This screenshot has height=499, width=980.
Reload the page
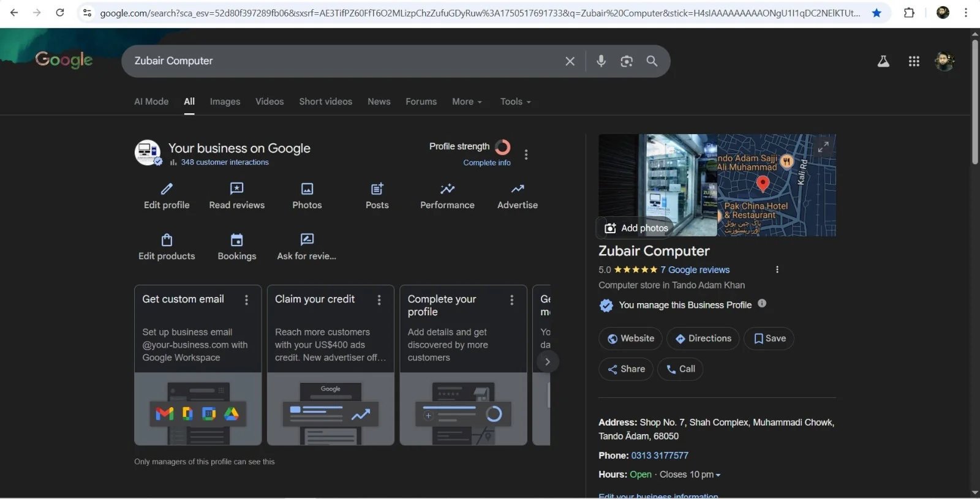(x=60, y=13)
